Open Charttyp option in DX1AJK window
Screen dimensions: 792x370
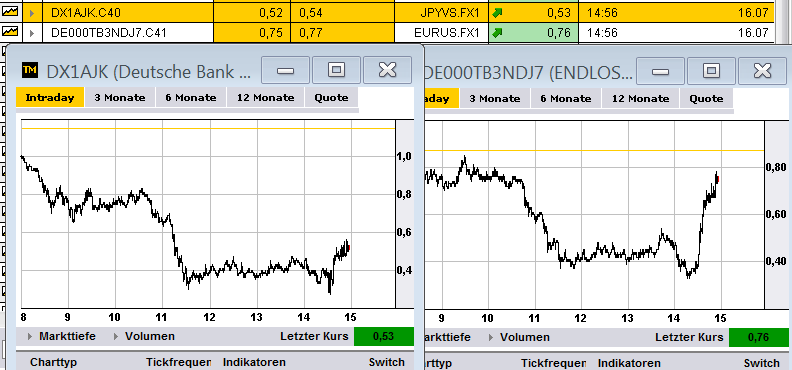tap(53, 362)
